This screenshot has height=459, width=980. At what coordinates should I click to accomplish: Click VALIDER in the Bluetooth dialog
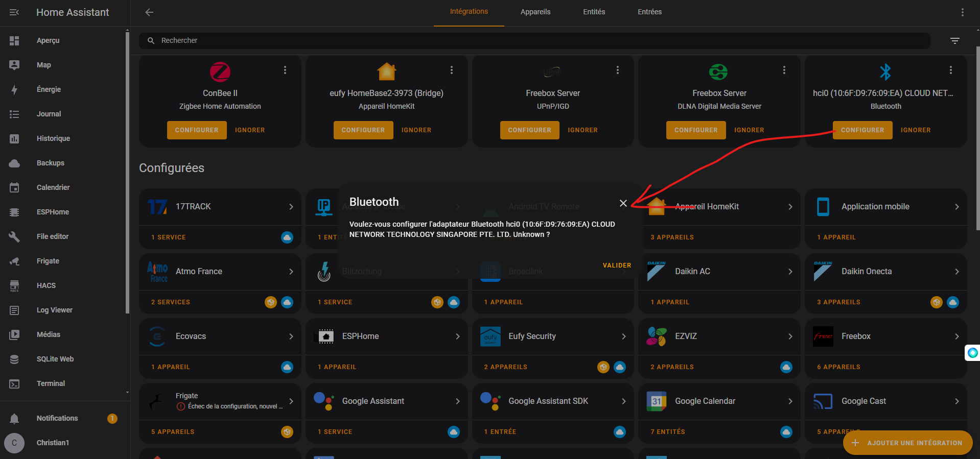pos(617,265)
